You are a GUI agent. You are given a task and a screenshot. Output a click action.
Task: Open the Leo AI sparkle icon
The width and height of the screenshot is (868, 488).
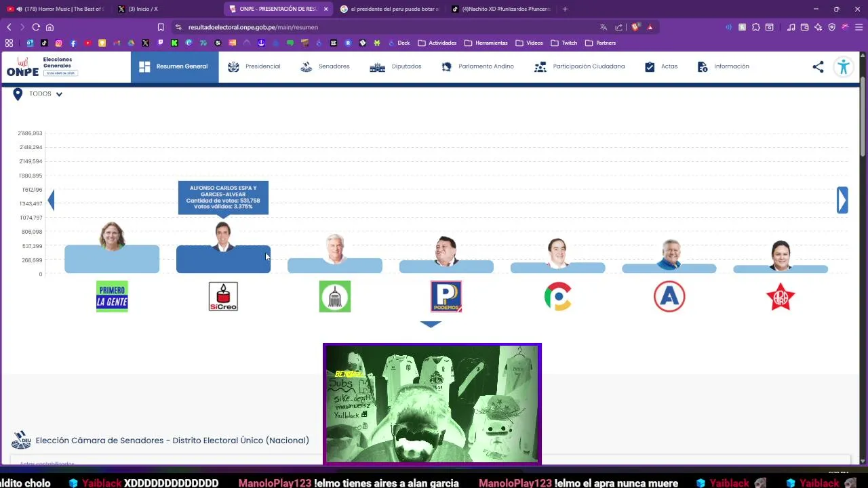coord(818,27)
